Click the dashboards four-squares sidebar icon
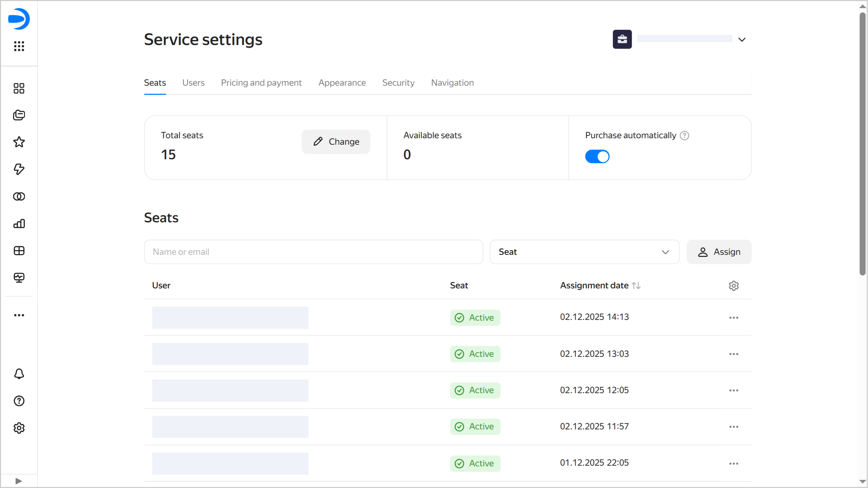Image resolution: width=868 pixels, height=488 pixels. click(x=19, y=88)
